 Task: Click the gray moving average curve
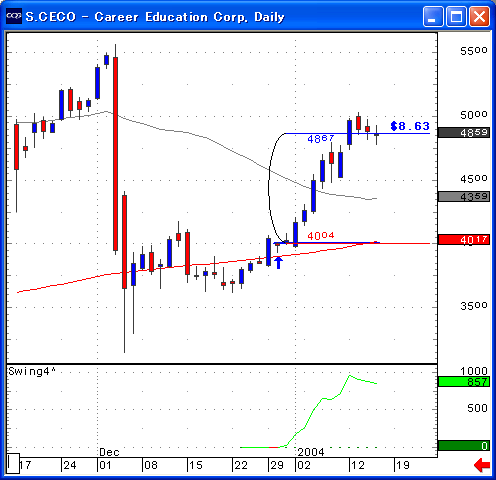pyautogui.click(x=233, y=152)
